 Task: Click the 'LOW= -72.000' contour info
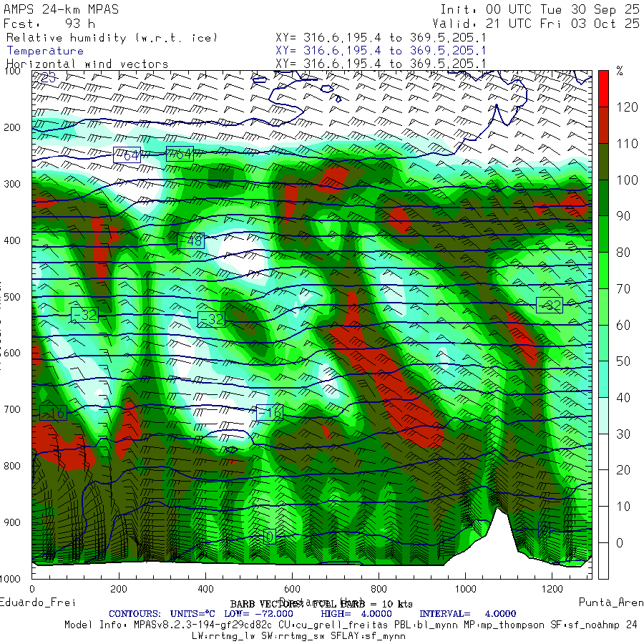(x=258, y=614)
